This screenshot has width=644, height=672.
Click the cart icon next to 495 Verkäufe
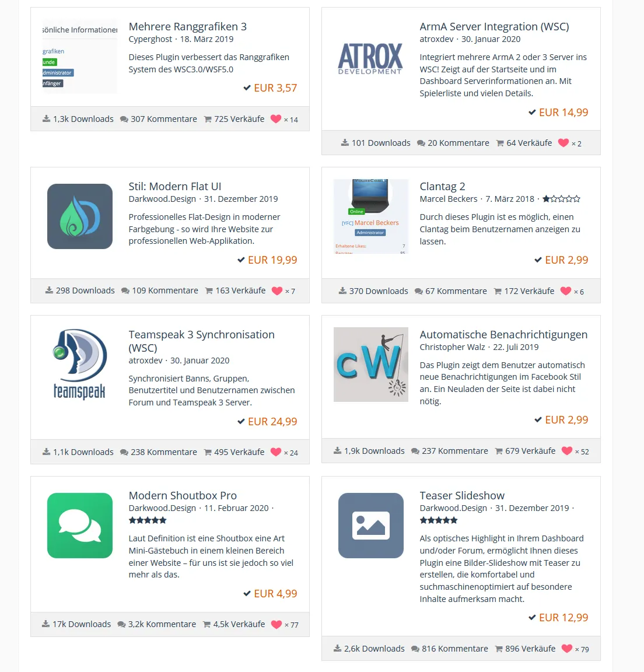[x=208, y=452]
